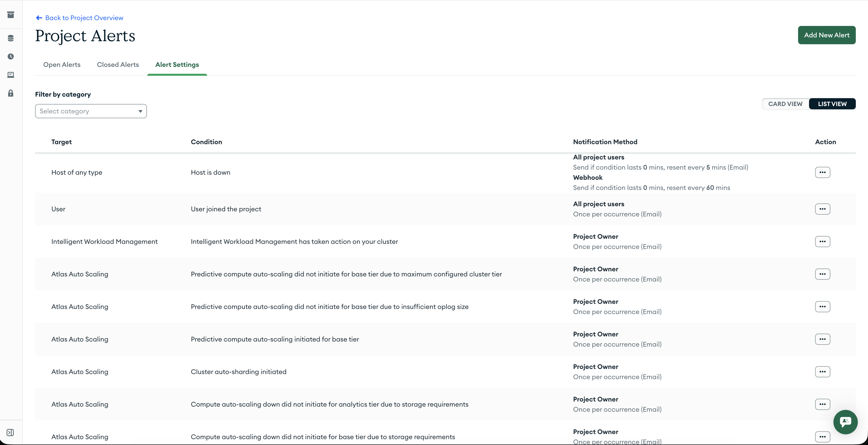Image resolution: width=868 pixels, height=445 pixels.
Task: Follow Back to Project Overview link
Action: click(x=84, y=18)
